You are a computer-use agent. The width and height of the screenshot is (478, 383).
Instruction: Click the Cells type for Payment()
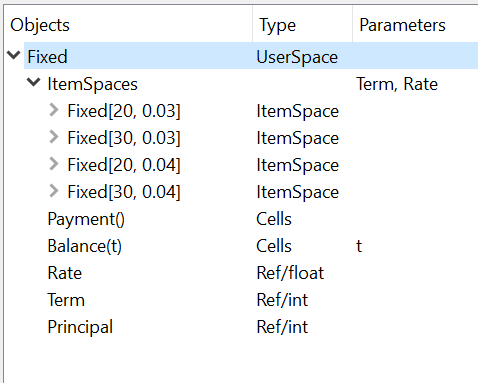[274, 219]
